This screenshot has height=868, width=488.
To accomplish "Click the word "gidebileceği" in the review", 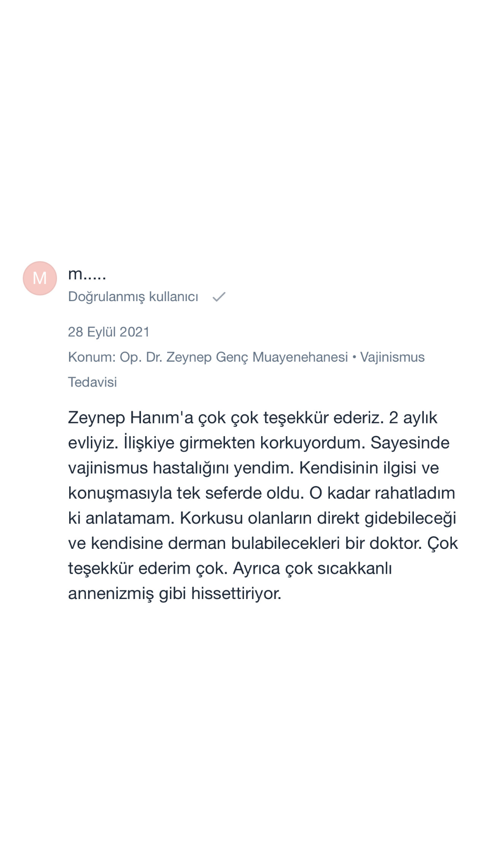I will [x=410, y=518].
